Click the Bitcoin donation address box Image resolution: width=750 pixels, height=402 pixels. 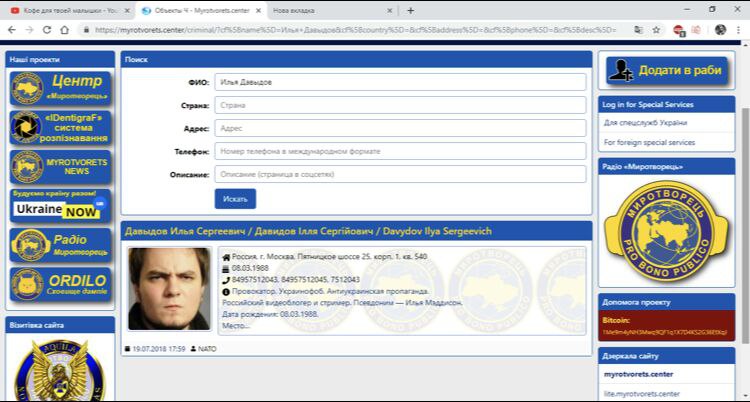point(667,325)
